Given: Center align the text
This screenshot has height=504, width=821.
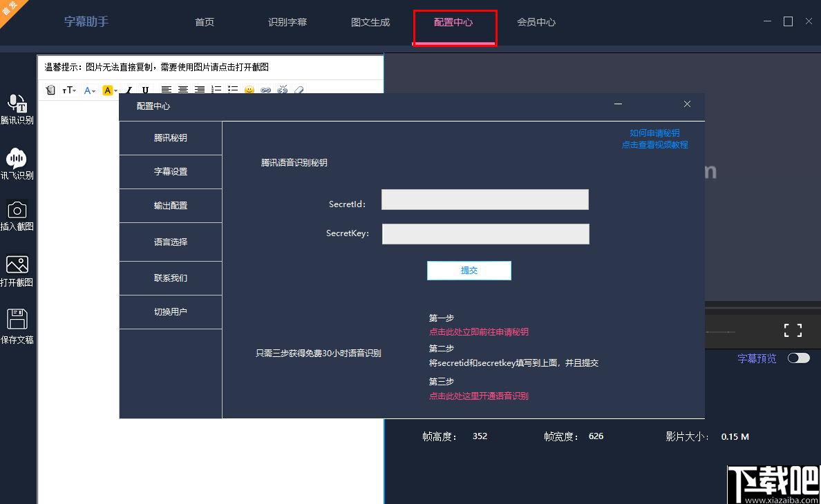Looking at the screenshot, I should [182, 90].
